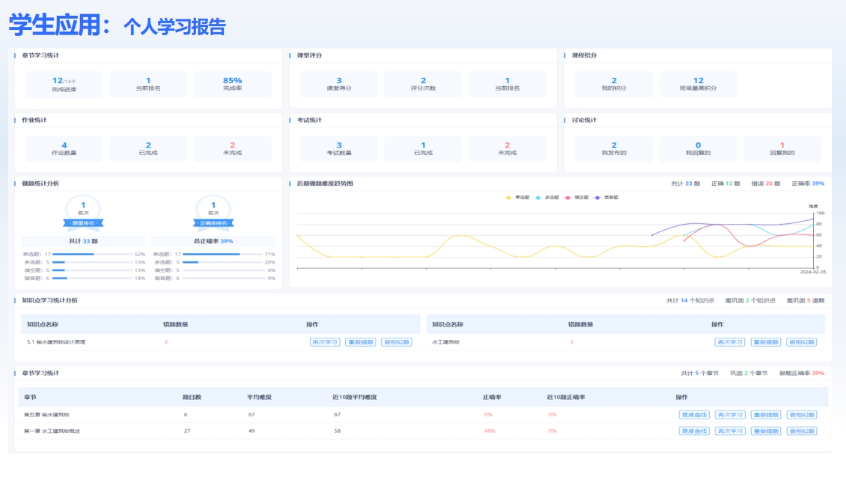Click 做相似题 for 5.1 输水建筑物设计原理
846x480 pixels.
click(397, 342)
